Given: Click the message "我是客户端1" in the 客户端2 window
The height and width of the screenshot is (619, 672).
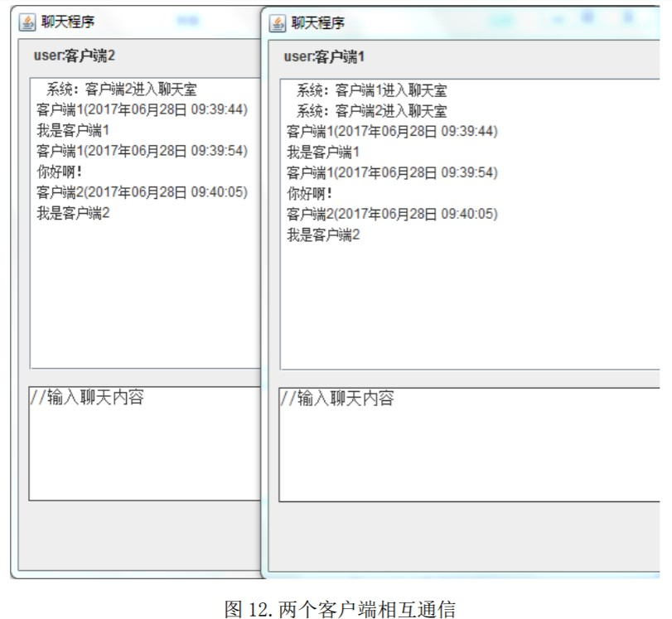Looking at the screenshot, I should pyautogui.click(x=73, y=130).
